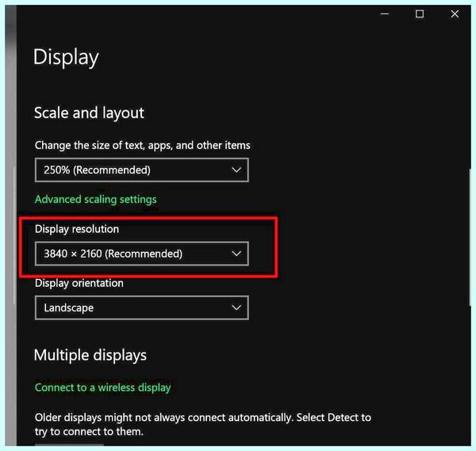Open Advanced scaling settings link
The image size is (476, 451).
[x=96, y=200]
